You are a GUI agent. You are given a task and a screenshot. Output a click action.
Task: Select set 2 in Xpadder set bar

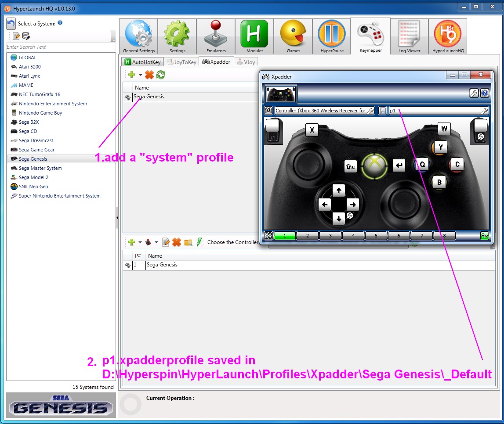(307, 236)
